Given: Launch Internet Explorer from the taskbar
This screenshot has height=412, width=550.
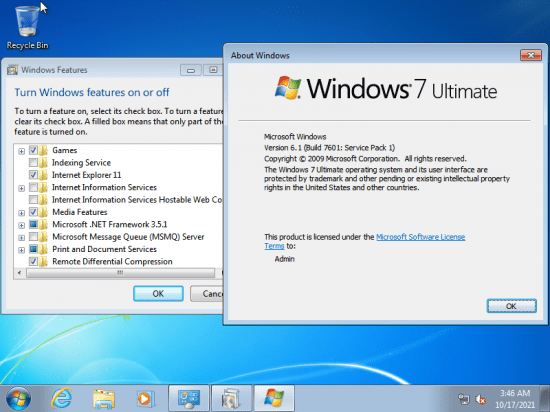Looking at the screenshot, I should click(x=61, y=399).
